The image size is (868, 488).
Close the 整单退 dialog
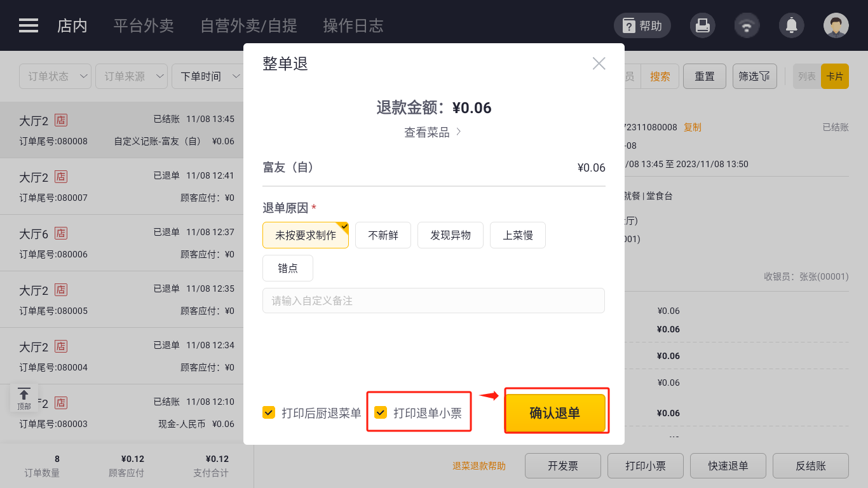[599, 64]
